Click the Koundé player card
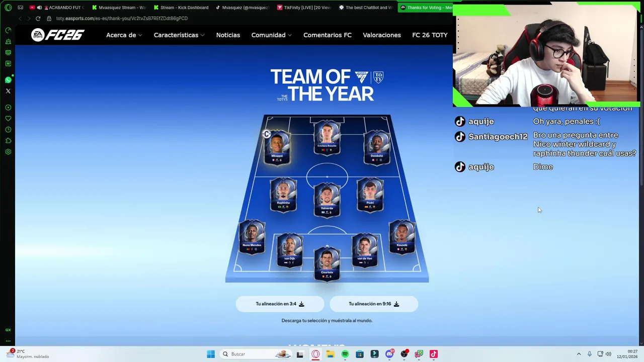This screenshot has height=362, width=644. tap(402, 237)
